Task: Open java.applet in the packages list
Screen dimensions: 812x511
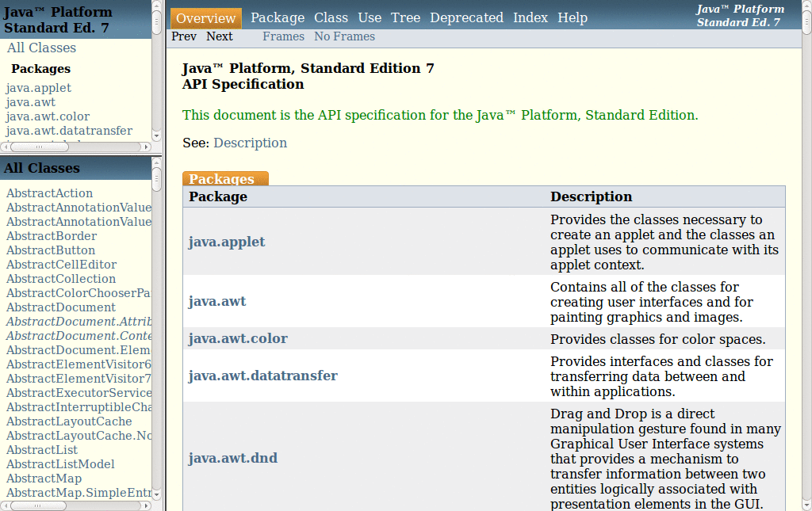Action: coord(38,88)
